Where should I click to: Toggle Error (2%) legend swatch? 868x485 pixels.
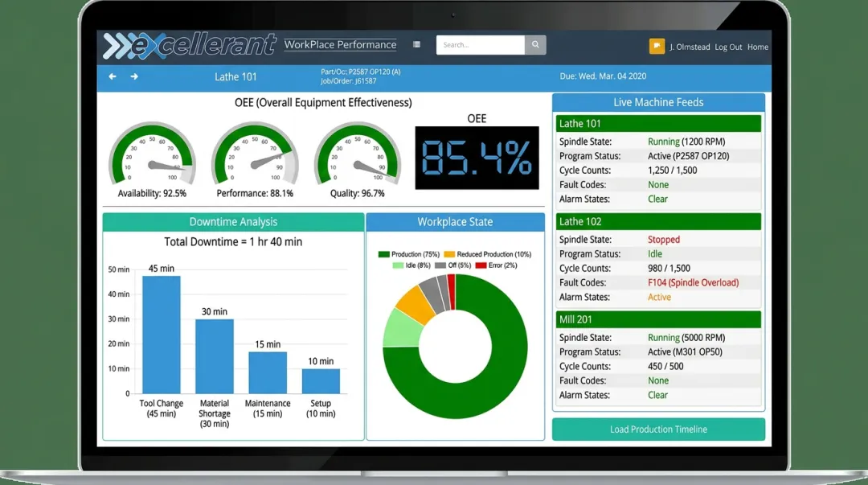tap(481, 265)
